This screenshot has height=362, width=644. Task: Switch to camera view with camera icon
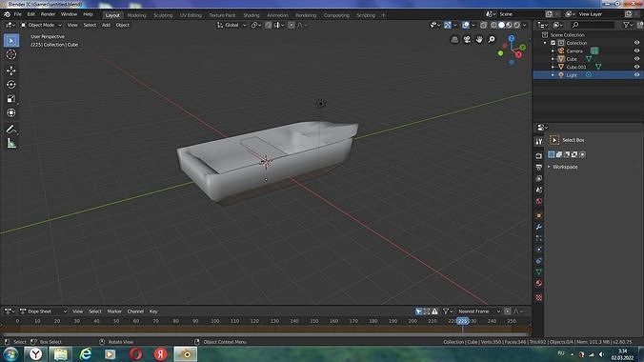click(467, 39)
